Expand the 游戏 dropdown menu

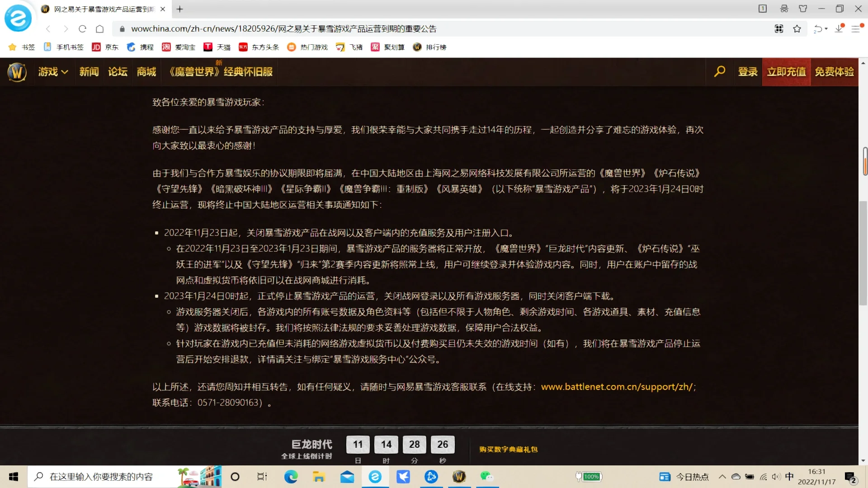click(53, 72)
